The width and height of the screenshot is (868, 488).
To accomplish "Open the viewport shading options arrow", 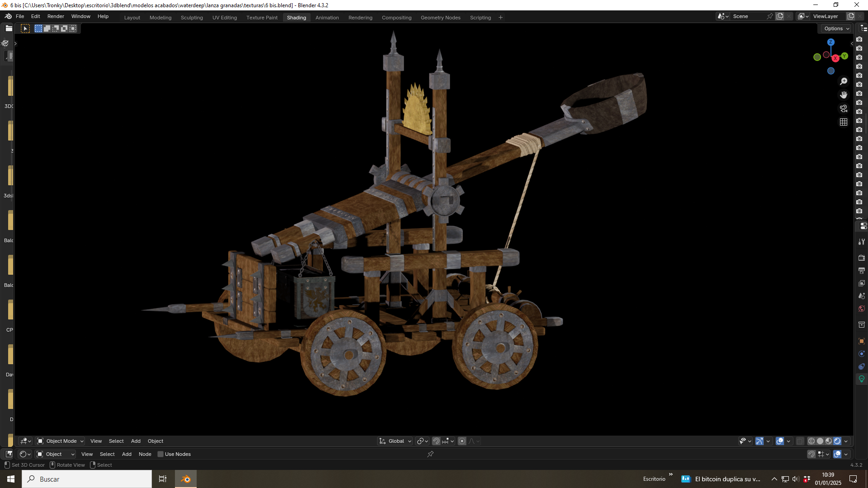I will point(846,441).
